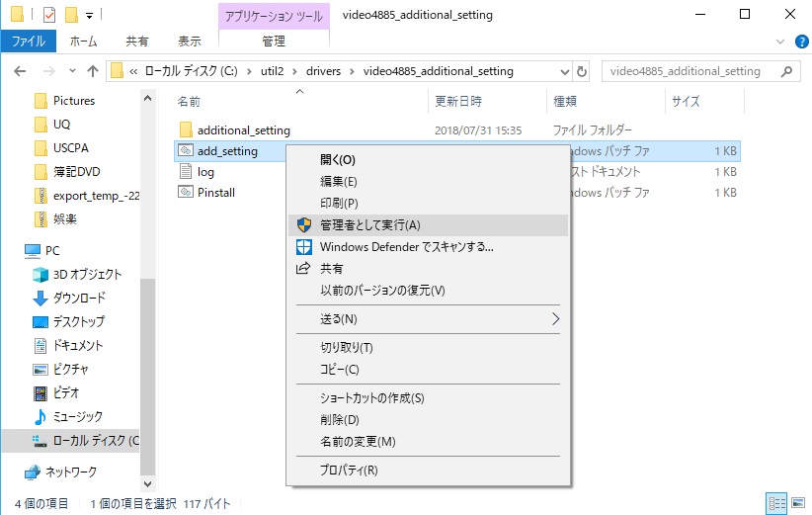Select Windows Defender でスキャンする

point(428,246)
